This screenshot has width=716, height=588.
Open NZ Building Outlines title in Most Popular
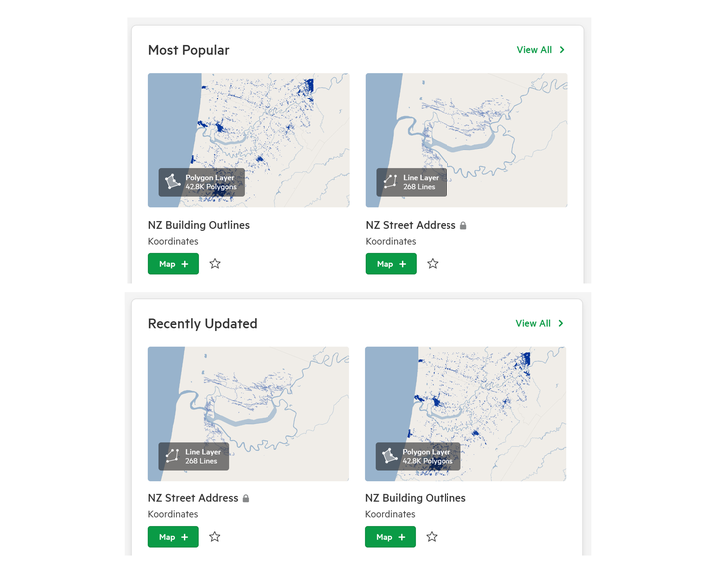tap(199, 225)
